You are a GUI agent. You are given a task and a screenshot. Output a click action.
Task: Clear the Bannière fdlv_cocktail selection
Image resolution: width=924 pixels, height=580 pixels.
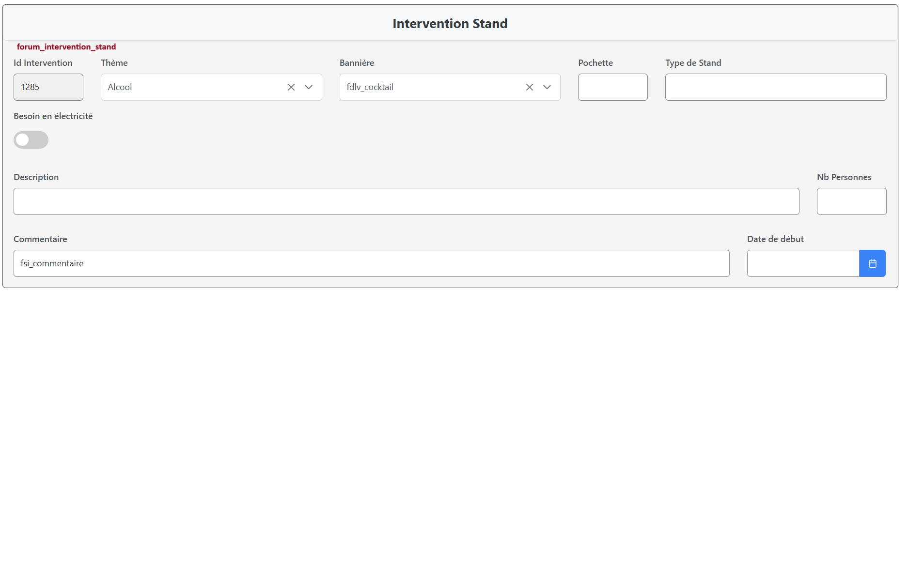529,87
